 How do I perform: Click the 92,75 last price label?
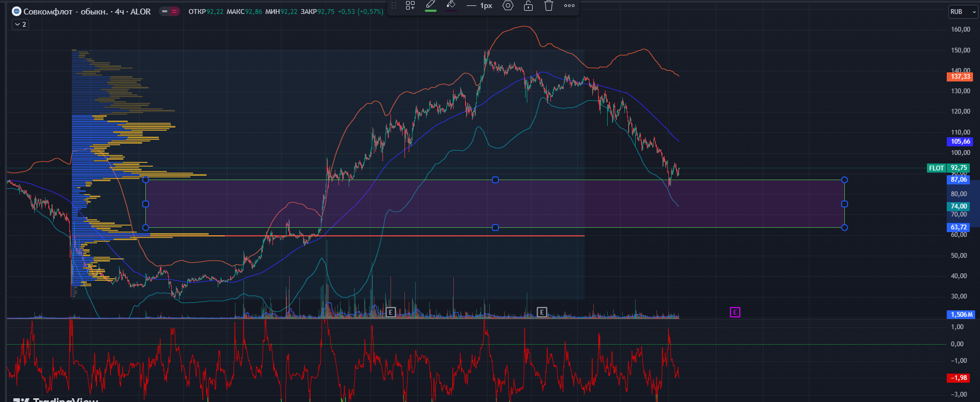(x=959, y=168)
